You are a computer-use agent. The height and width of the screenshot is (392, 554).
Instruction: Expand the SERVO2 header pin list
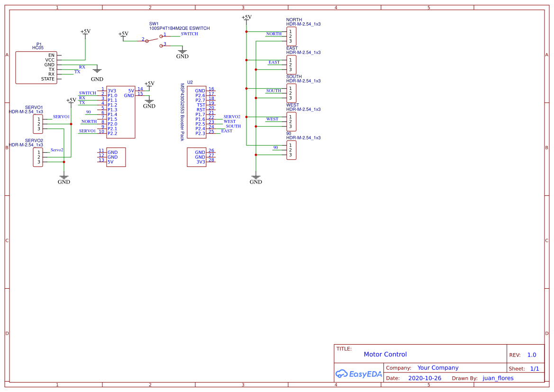37,157
